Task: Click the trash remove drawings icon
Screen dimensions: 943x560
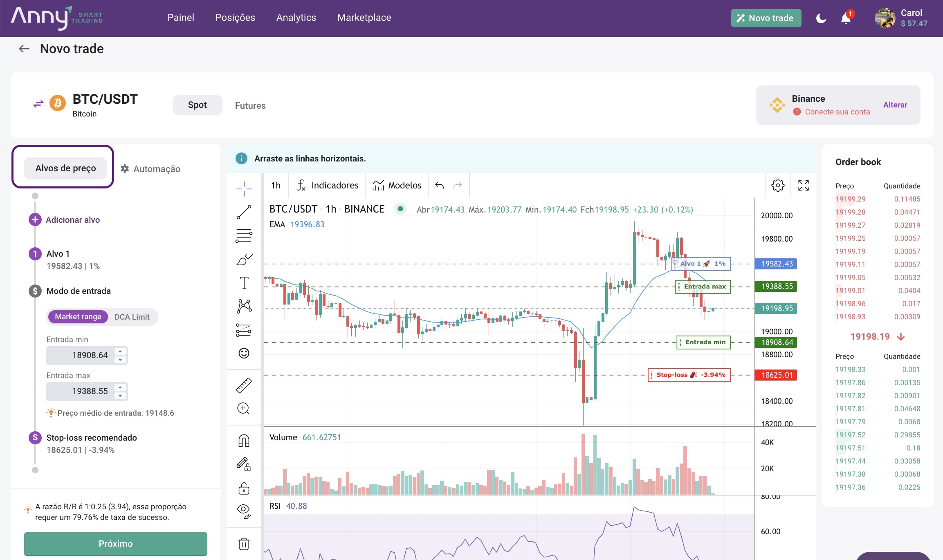Action: [244, 544]
